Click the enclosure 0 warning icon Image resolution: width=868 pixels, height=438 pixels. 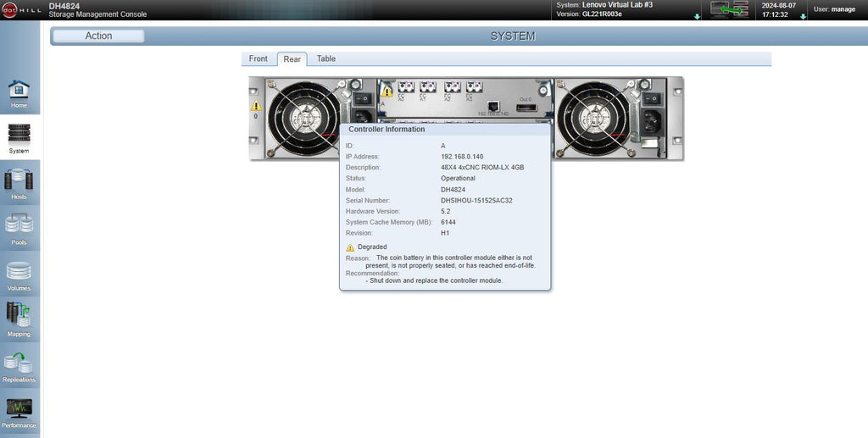click(x=256, y=106)
